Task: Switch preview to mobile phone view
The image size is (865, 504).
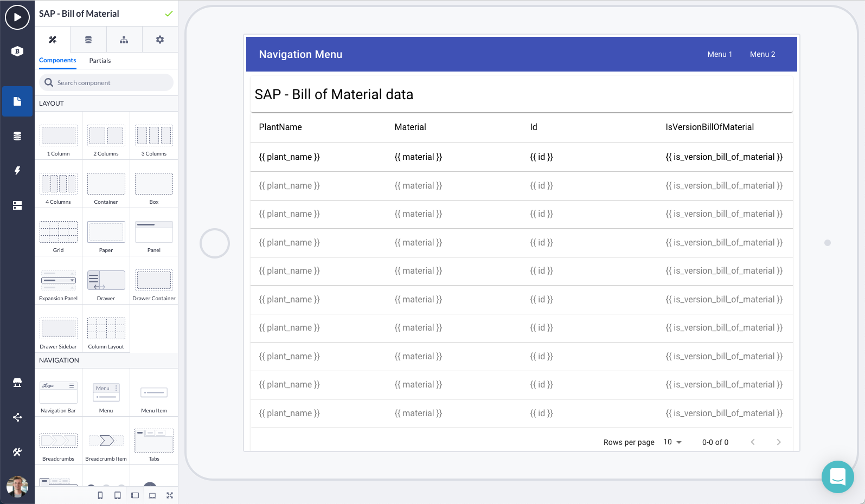Action: (x=100, y=495)
